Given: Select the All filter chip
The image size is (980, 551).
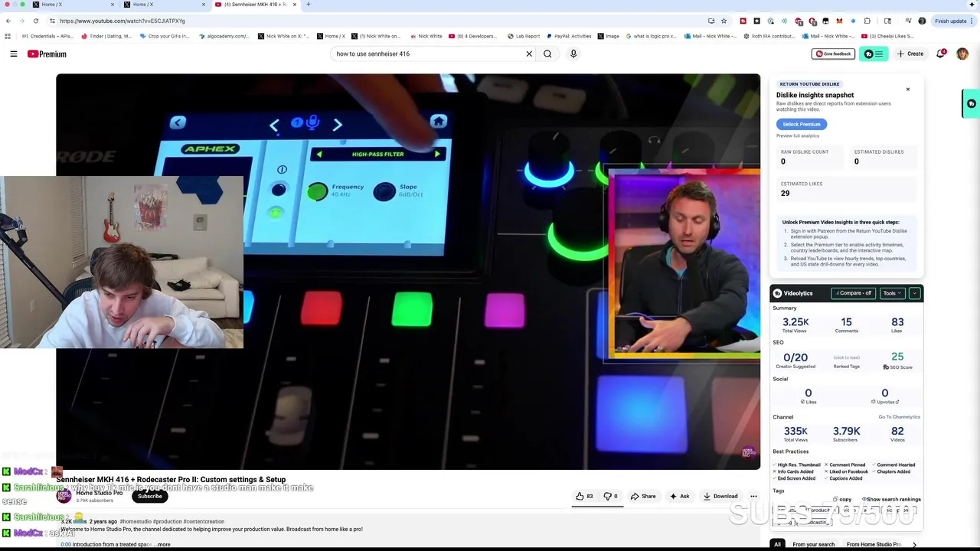Looking at the screenshot, I should [777, 544].
